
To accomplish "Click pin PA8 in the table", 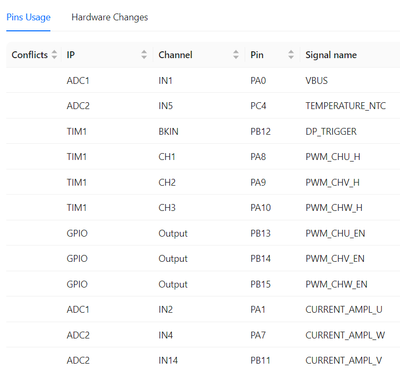I will point(258,157).
